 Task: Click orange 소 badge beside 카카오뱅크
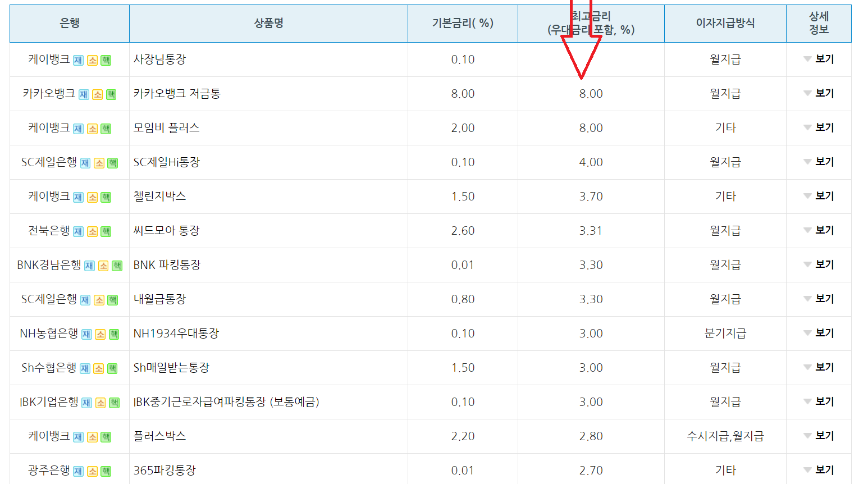click(98, 94)
